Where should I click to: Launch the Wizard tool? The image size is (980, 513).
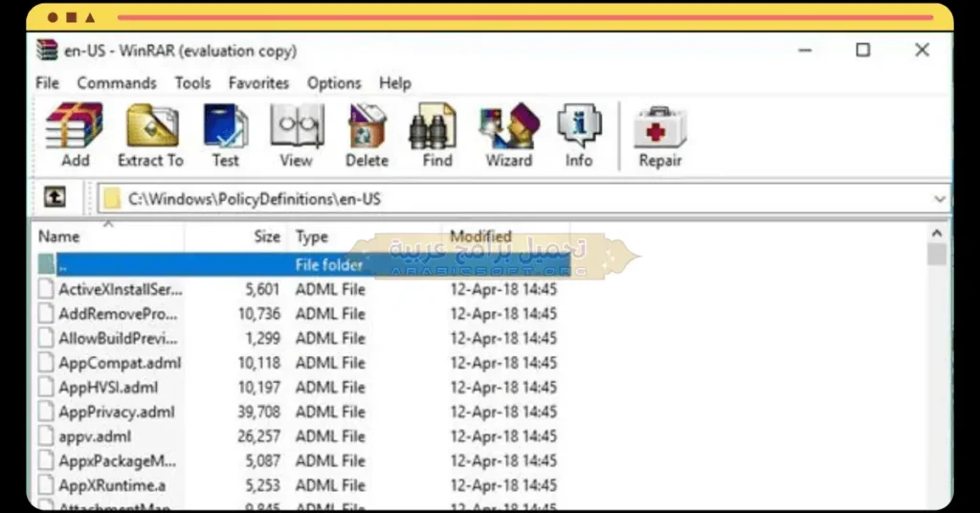[x=509, y=135]
